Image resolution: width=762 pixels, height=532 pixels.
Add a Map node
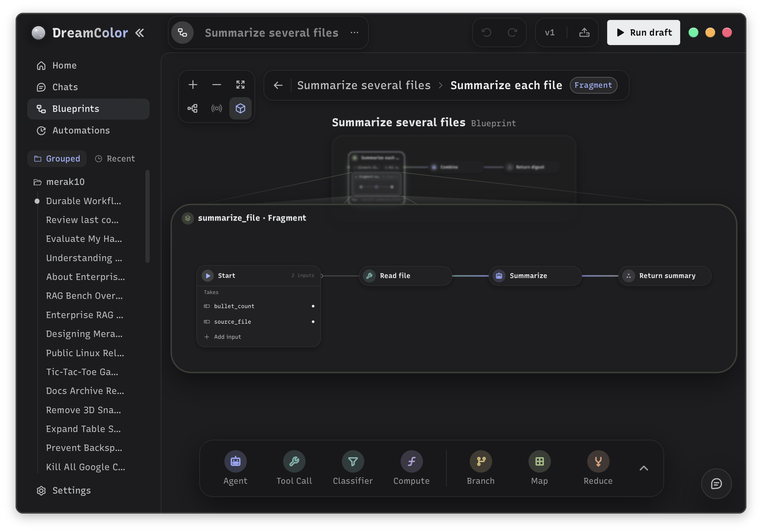(x=540, y=468)
